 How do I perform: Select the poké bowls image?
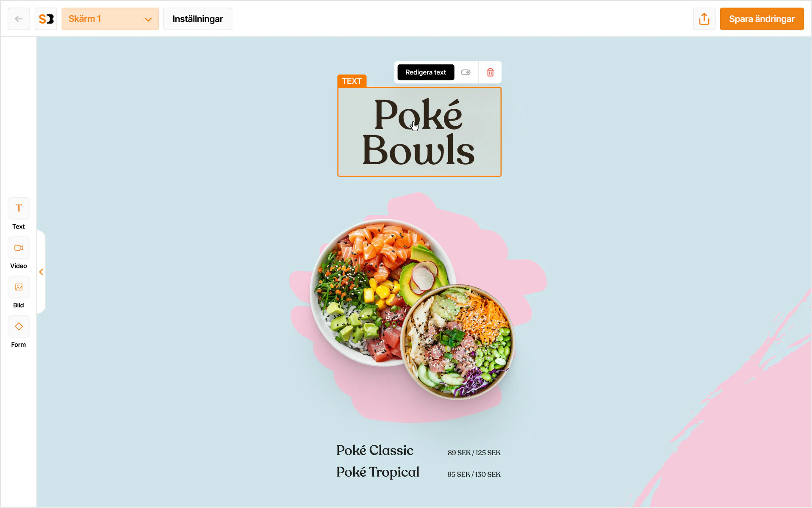[413, 308]
